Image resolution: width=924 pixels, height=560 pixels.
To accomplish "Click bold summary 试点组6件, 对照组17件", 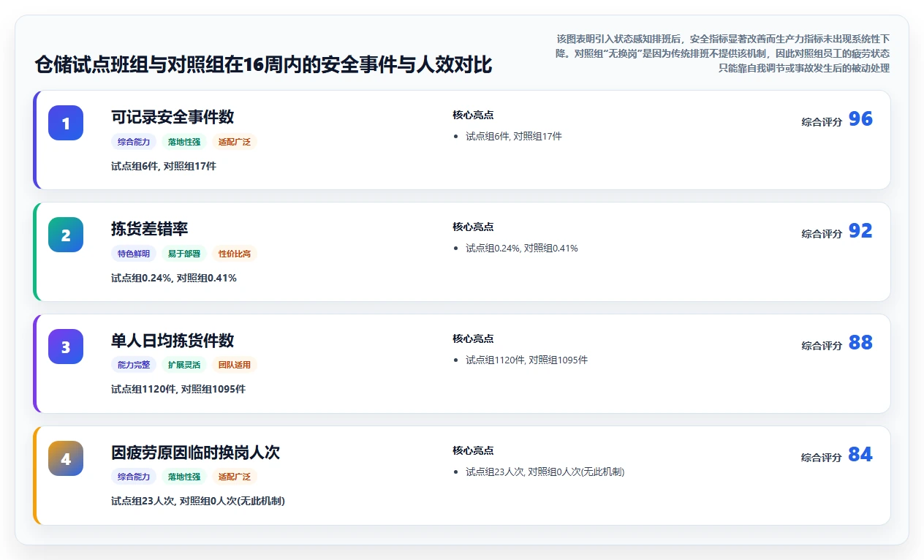I will (x=164, y=166).
